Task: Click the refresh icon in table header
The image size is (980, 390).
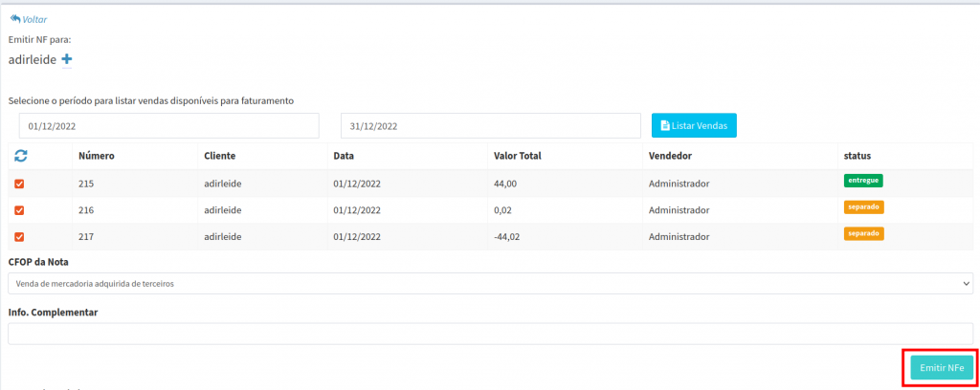Action: 20,156
